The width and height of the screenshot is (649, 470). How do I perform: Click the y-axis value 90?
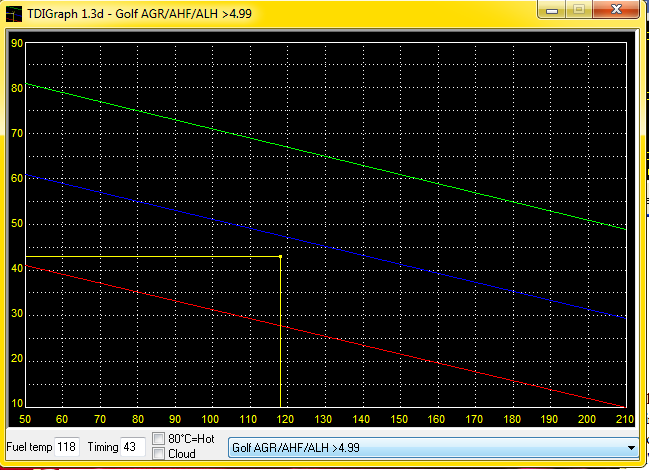17,43
